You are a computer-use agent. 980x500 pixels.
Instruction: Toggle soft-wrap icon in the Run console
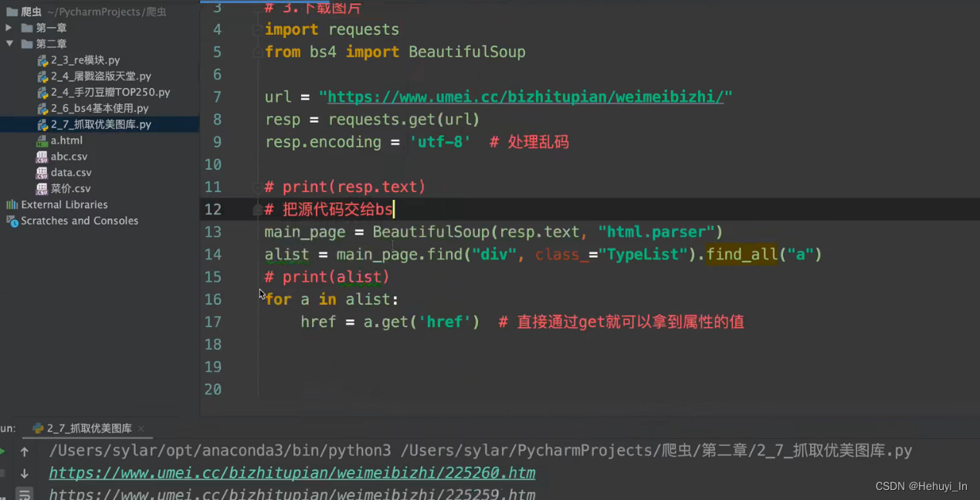click(x=25, y=494)
